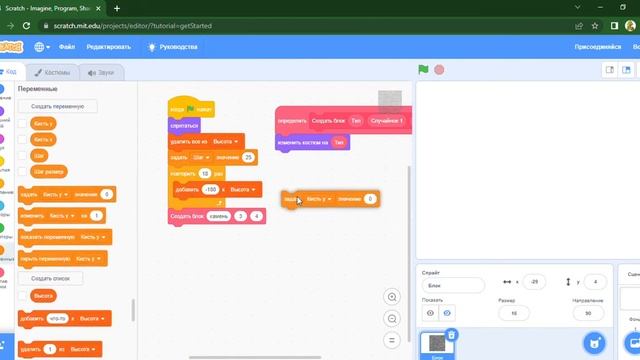The image size is (640, 360).
Task: Toggle checkbox for variable Кисть y
Action: coord(22,123)
